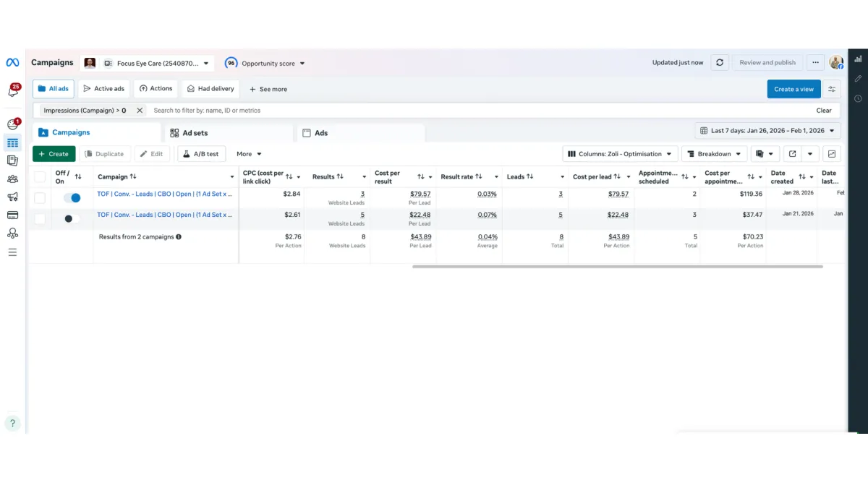Open the reports dropdown beside Breakdown

pyautogui.click(x=765, y=154)
